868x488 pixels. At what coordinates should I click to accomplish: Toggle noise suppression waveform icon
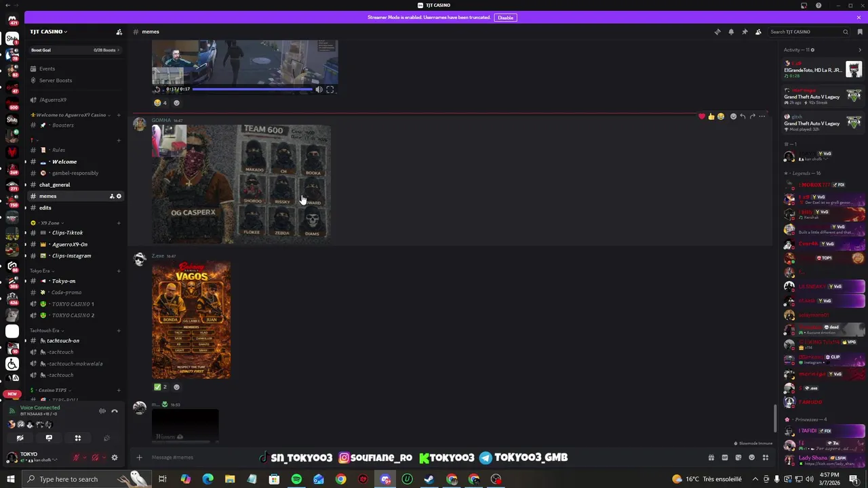point(102,411)
